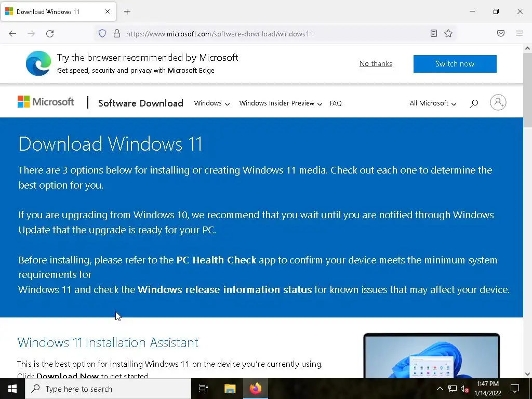
Task: Open the PC Health Check link
Action: coord(216,260)
